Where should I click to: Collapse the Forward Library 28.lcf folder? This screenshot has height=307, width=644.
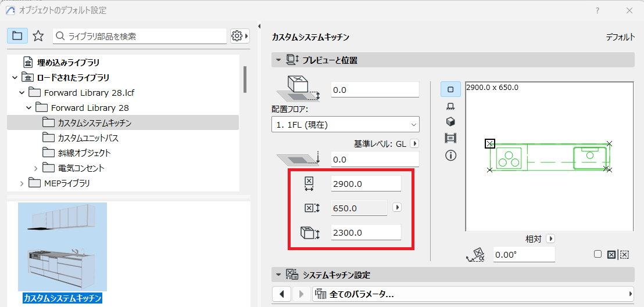tap(22, 93)
